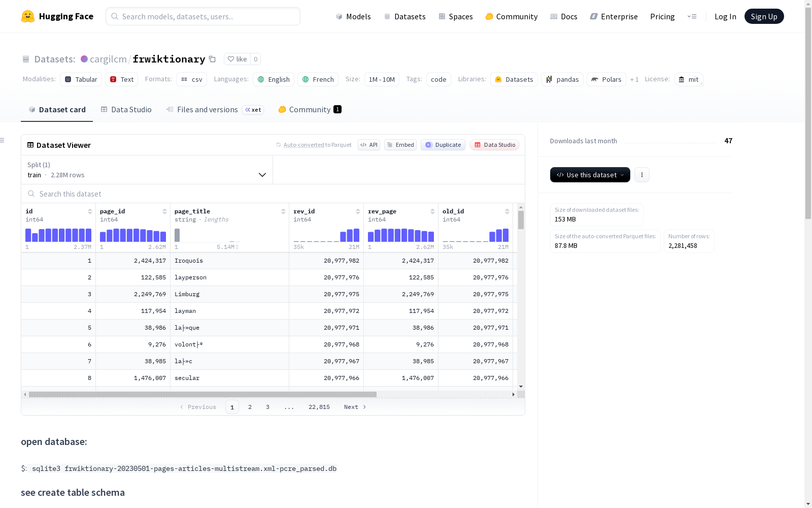The width and height of the screenshot is (812, 508).
Task: Select the layperson page_title cell
Action: tap(229, 277)
